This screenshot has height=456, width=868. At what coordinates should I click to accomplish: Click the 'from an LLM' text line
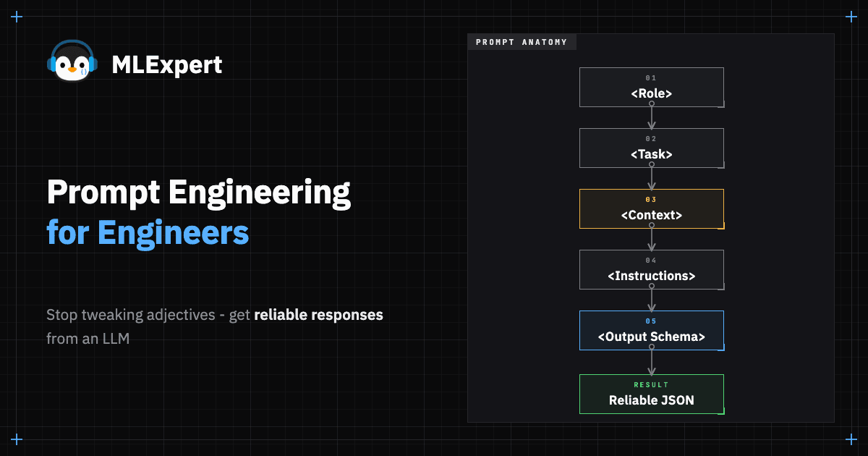tap(88, 338)
